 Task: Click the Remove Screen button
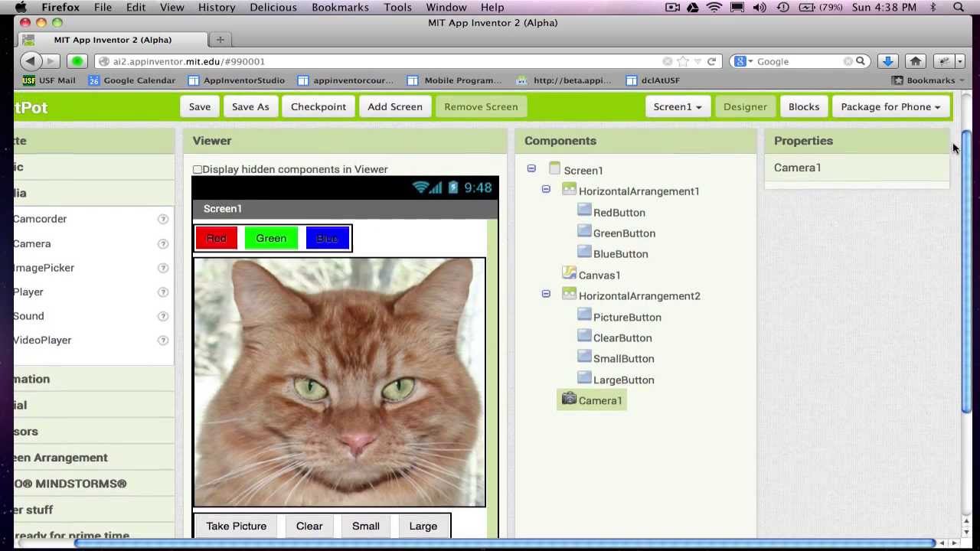[481, 107]
